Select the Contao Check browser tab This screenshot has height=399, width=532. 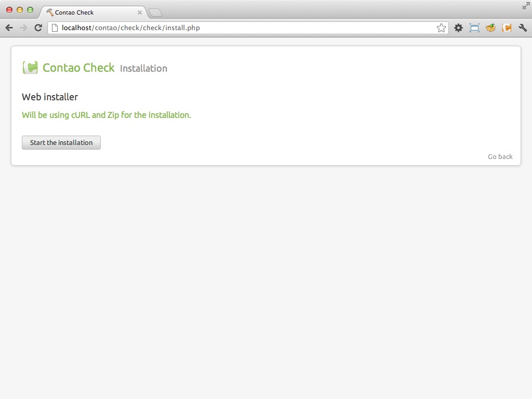[94, 12]
